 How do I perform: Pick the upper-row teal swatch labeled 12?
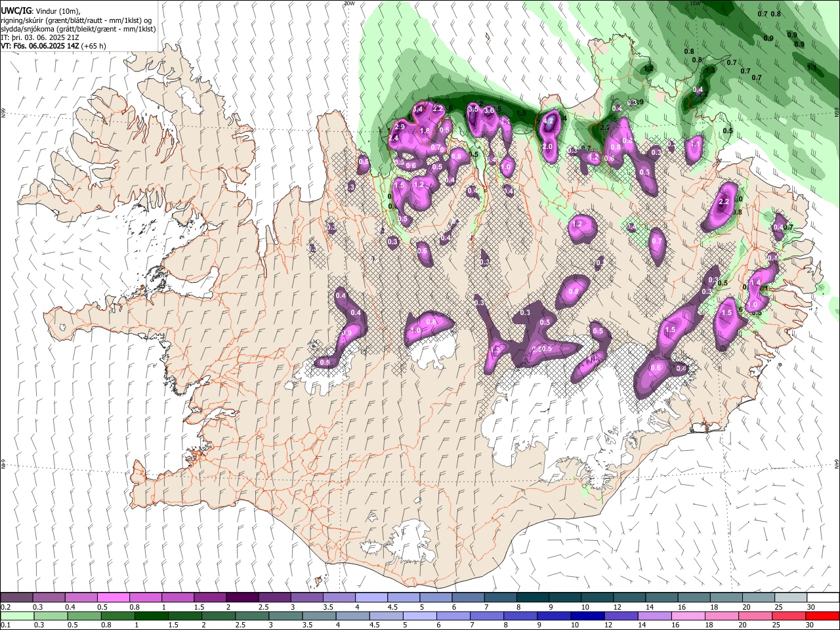pyautogui.click(x=629, y=598)
